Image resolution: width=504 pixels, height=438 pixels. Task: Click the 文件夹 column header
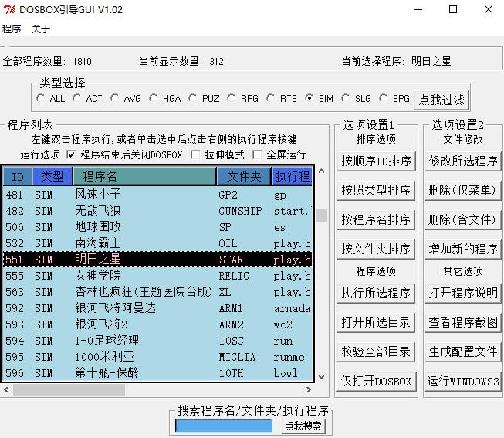(245, 176)
